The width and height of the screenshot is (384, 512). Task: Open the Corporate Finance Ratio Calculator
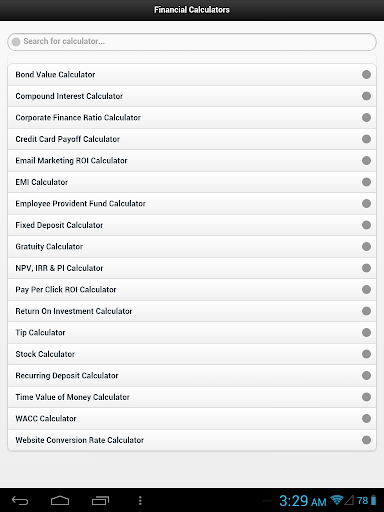click(192, 117)
